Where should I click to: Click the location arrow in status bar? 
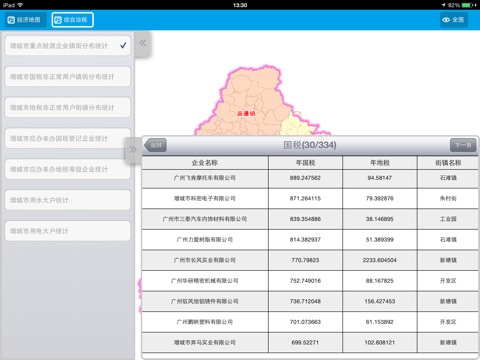pos(444,5)
